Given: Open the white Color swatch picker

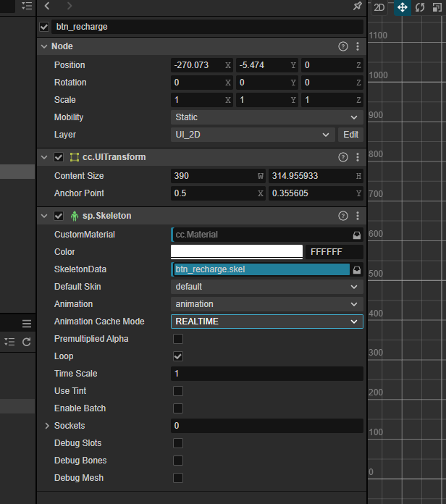Looking at the screenshot, I should coord(237,252).
